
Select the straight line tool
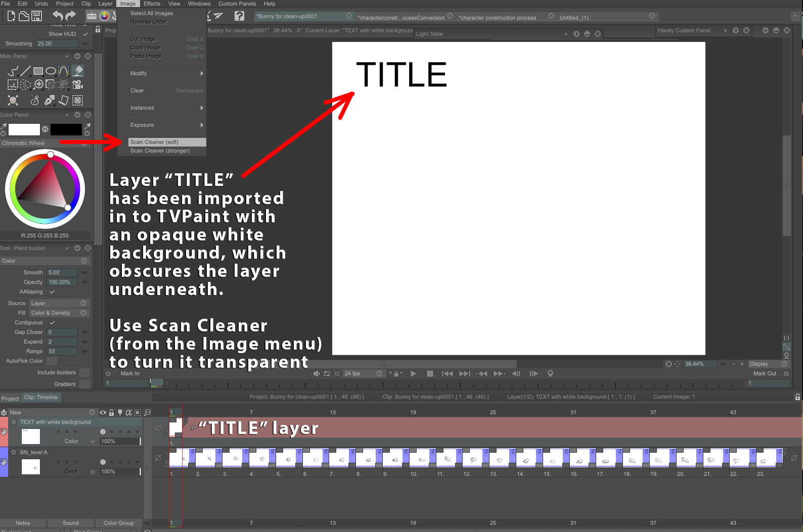pos(25,71)
